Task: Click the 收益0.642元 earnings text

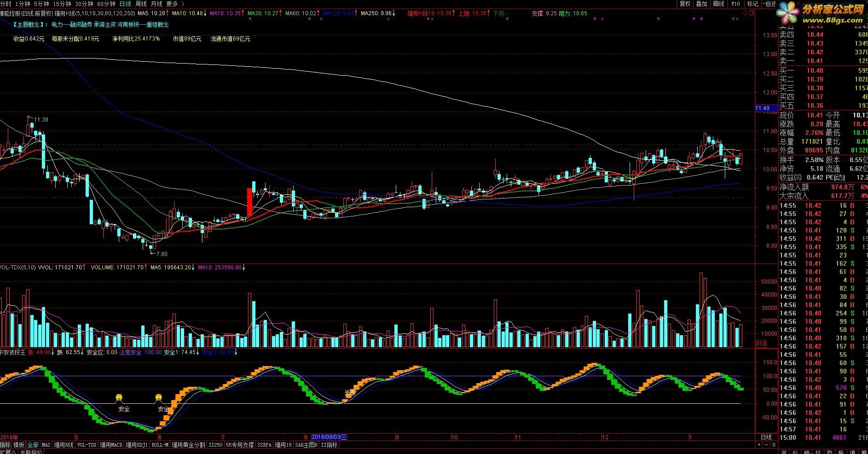Action: (x=29, y=39)
